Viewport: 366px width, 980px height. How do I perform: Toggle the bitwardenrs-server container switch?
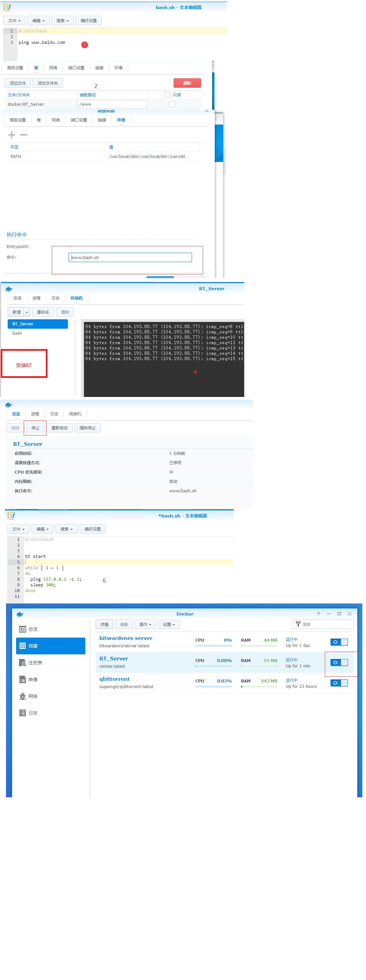pos(339,642)
